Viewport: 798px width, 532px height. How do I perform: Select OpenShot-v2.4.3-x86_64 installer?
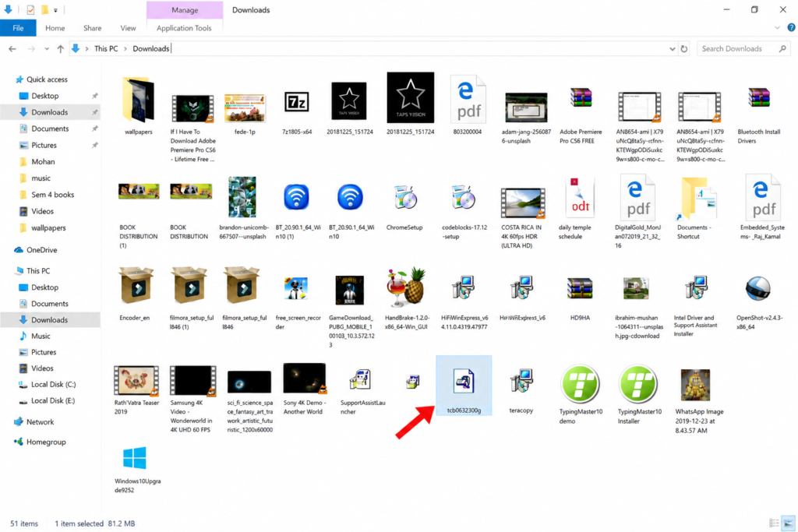[x=757, y=288]
